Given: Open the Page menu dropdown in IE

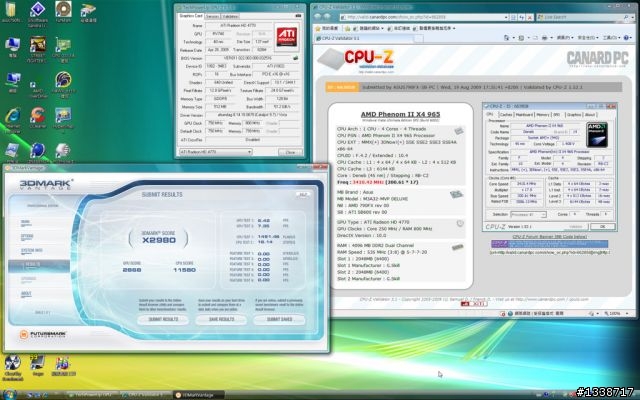Looking at the screenshot, I should coord(565,38).
